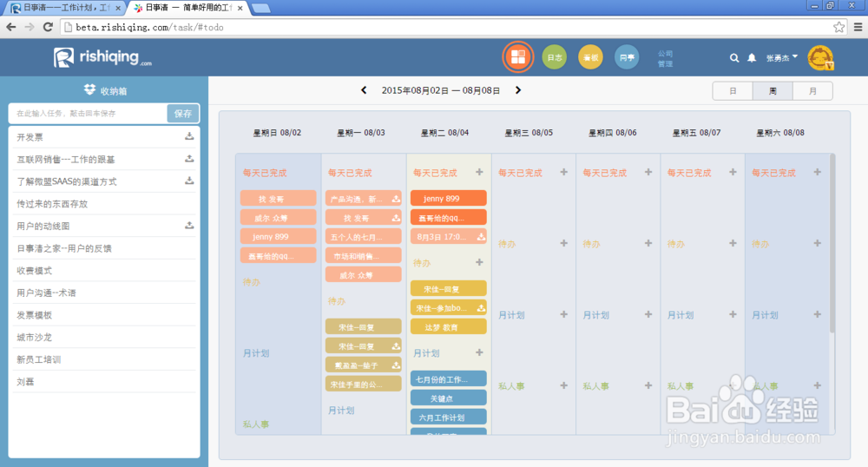This screenshot has height=467, width=868.
Task: Switch to 日 day view
Action: 733,91
